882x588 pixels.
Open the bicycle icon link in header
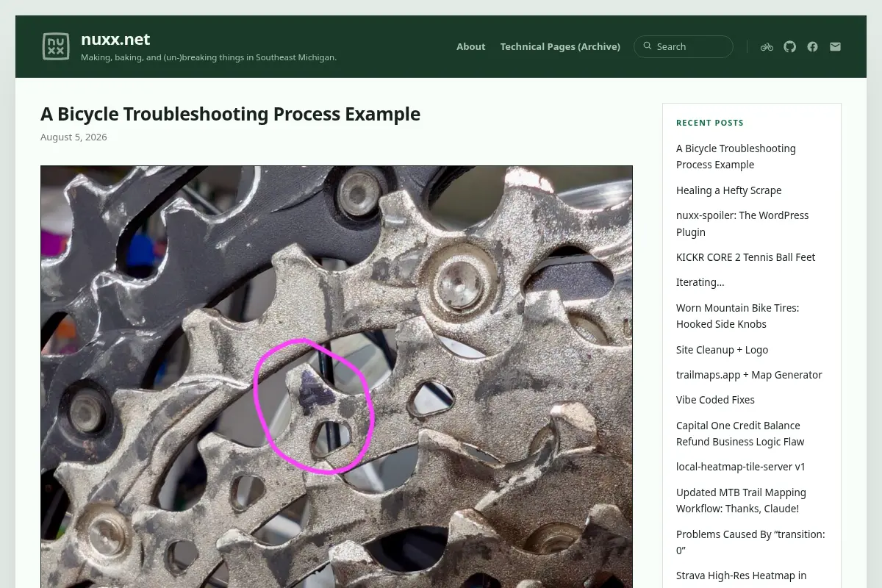point(767,46)
